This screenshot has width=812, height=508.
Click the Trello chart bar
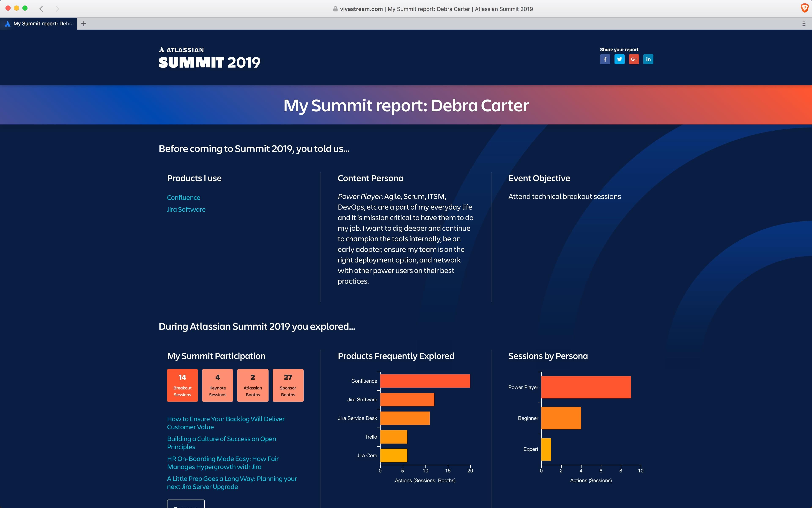pyautogui.click(x=394, y=437)
